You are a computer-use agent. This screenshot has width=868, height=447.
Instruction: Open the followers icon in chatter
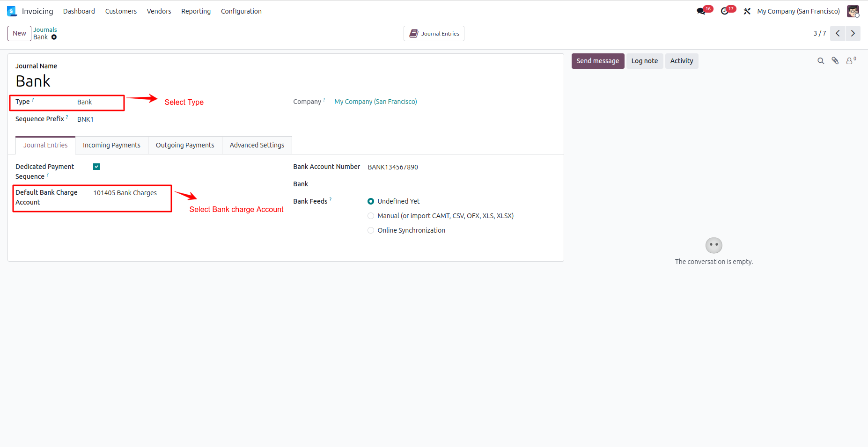(x=850, y=61)
